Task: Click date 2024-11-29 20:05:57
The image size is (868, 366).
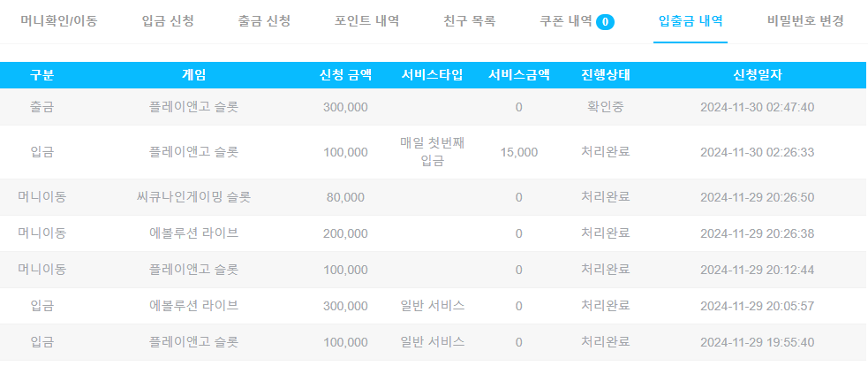Action: [758, 306]
